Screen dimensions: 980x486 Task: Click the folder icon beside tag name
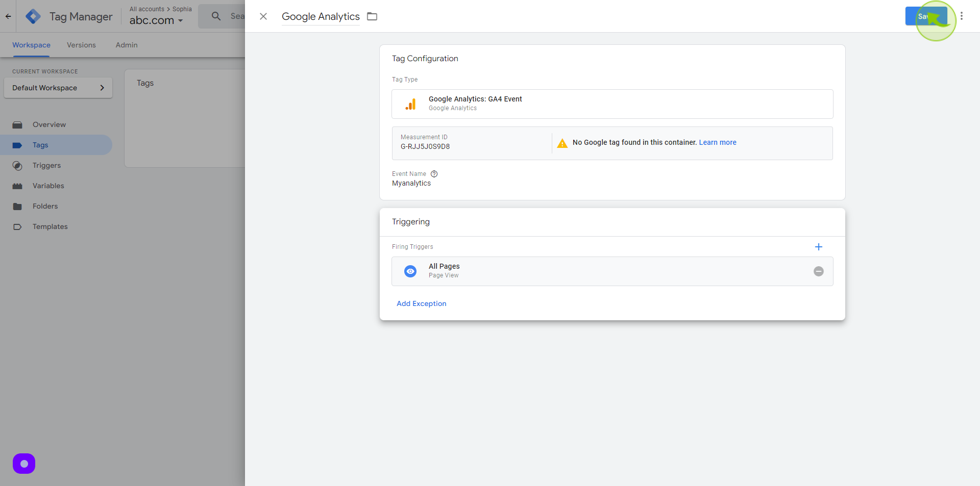pyautogui.click(x=372, y=16)
